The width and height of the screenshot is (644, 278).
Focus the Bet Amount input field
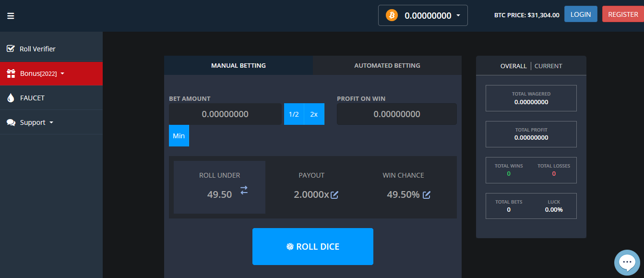225,114
